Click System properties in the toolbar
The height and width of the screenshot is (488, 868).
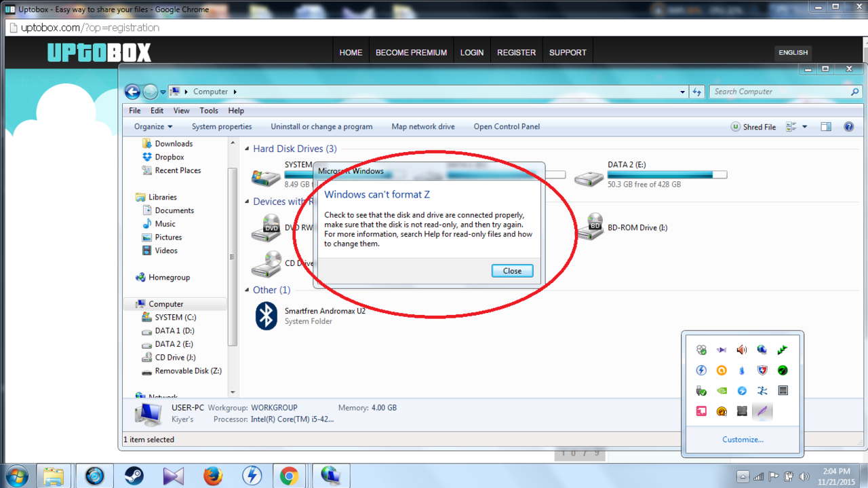pos(222,127)
